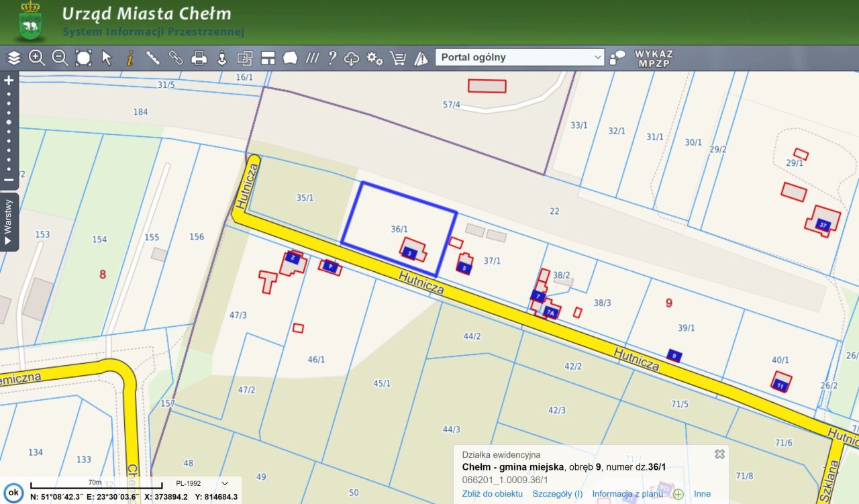Select the zoom in magnifier tool
The width and height of the screenshot is (859, 504).
click(37, 58)
